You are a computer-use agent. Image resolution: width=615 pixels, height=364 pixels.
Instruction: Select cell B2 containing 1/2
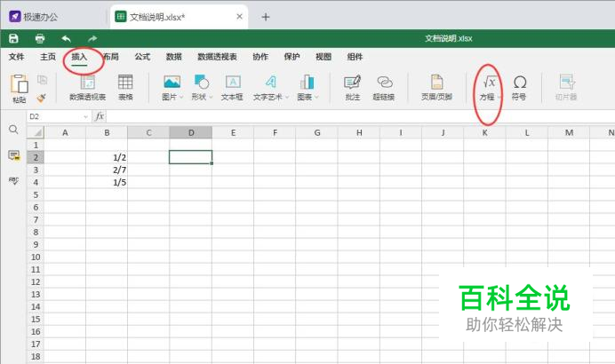pos(107,157)
